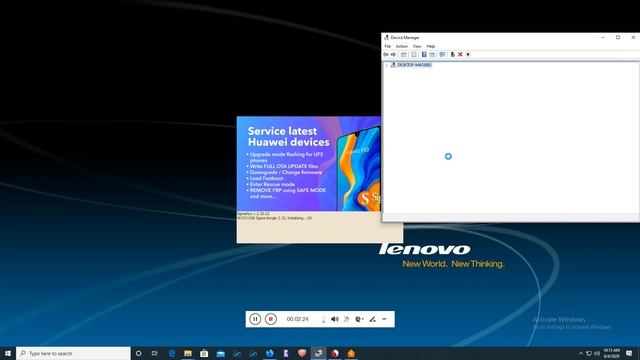Open File Explorer from the taskbar
Image resolution: width=640 pixels, height=360 pixels.
[188, 353]
